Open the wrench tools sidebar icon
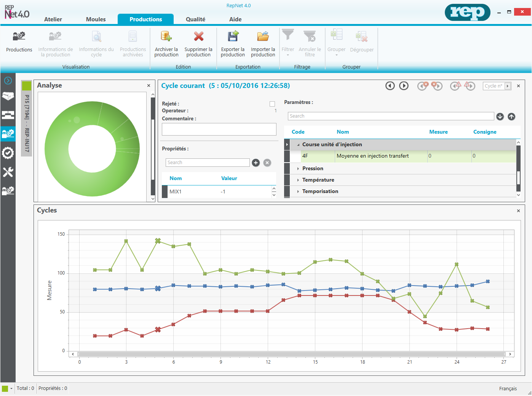 (x=8, y=172)
